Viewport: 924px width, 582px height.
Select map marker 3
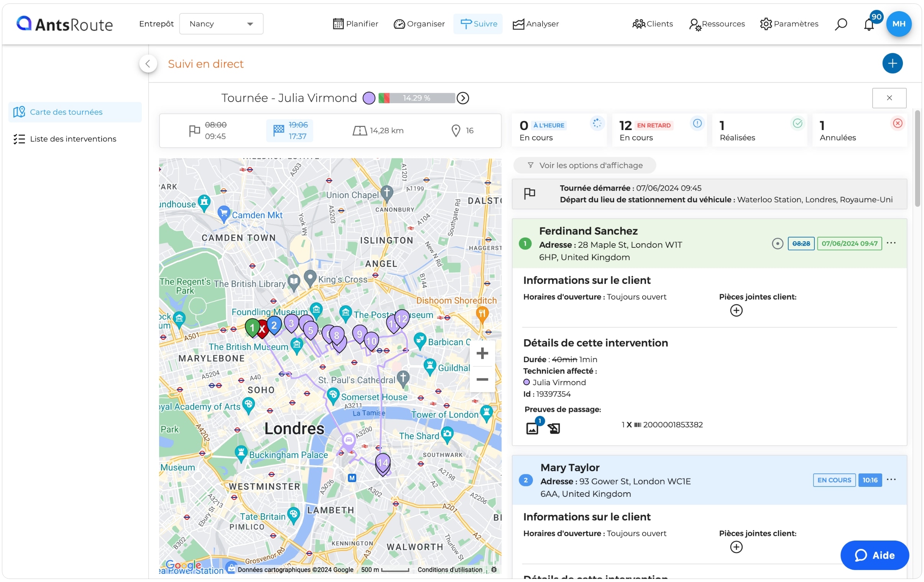point(291,324)
